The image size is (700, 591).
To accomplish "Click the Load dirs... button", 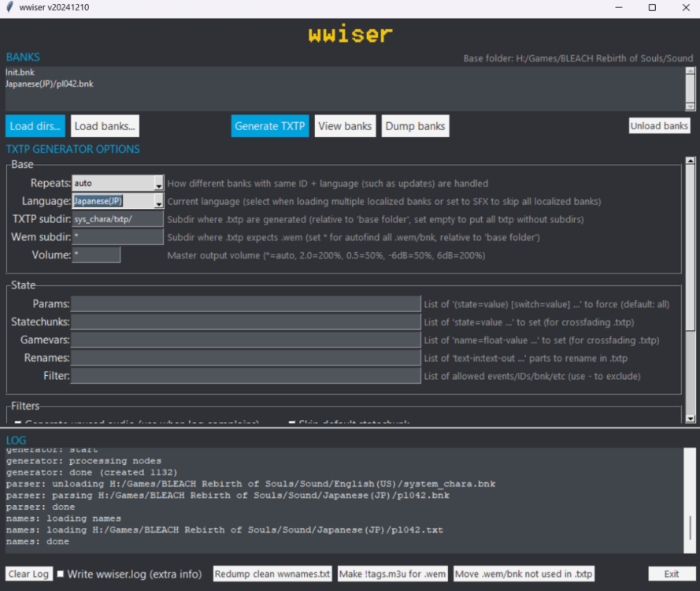I will click(35, 126).
